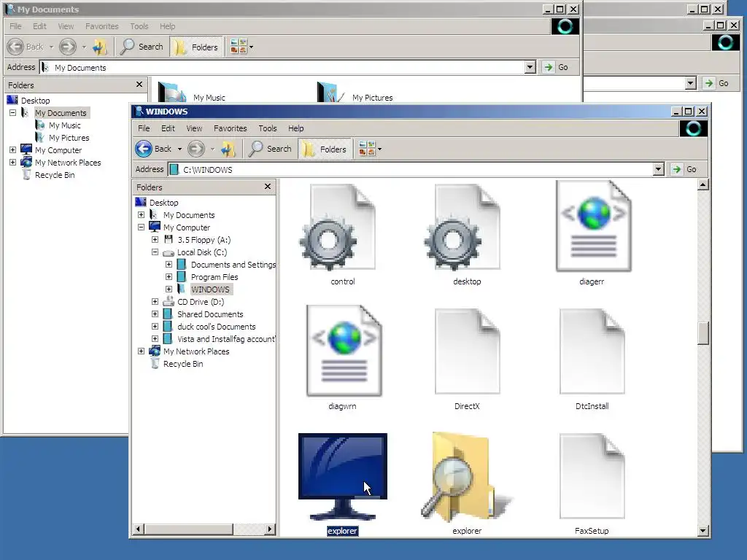This screenshot has height=560, width=747.
Task: Open Forward history dropdown in WINDOWS window
Action: tap(212, 149)
